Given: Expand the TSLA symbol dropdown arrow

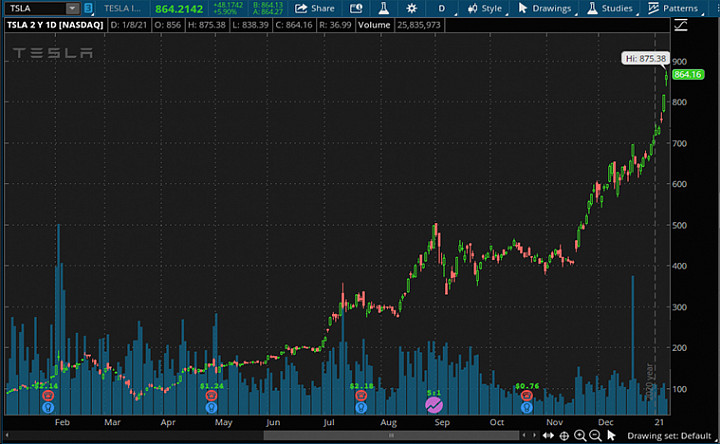Looking at the screenshot, I should pos(72,8).
